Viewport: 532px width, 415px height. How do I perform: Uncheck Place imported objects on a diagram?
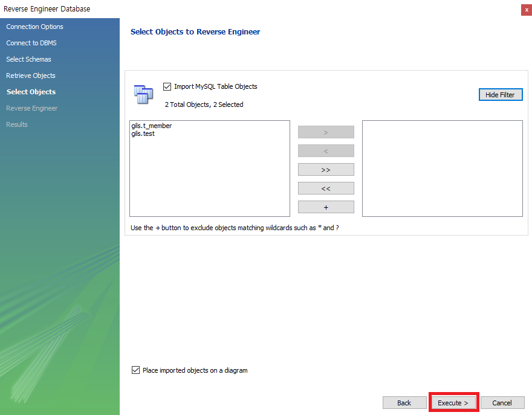coord(135,370)
